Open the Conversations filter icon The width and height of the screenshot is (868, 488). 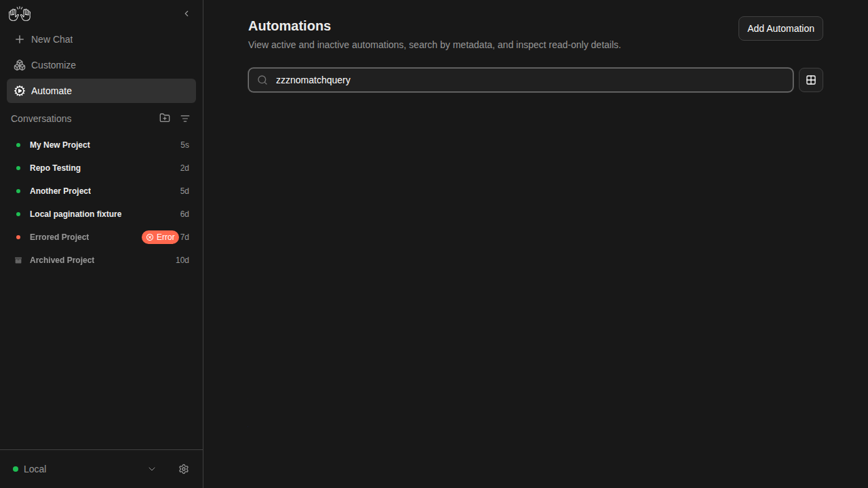[x=185, y=119]
